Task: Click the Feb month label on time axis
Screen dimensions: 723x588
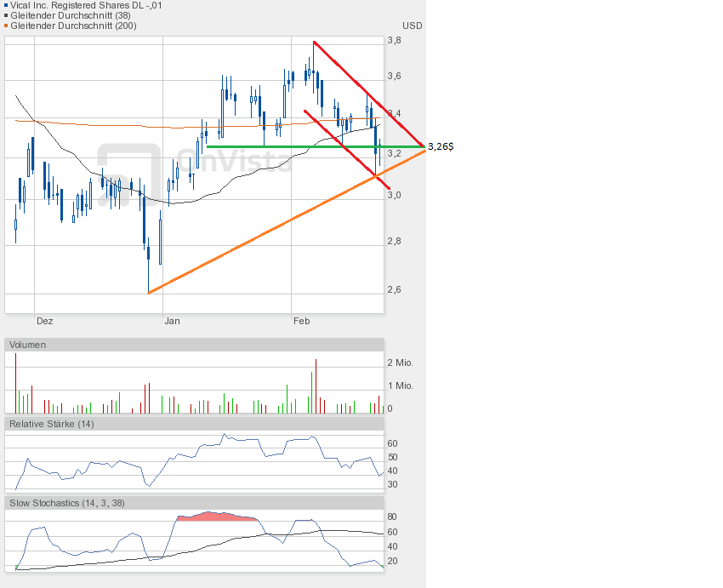Action: (300, 321)
